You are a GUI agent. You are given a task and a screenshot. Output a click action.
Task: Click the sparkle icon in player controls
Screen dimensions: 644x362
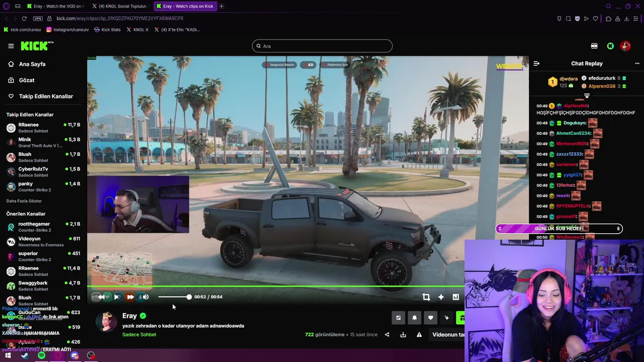coord(441,297)
